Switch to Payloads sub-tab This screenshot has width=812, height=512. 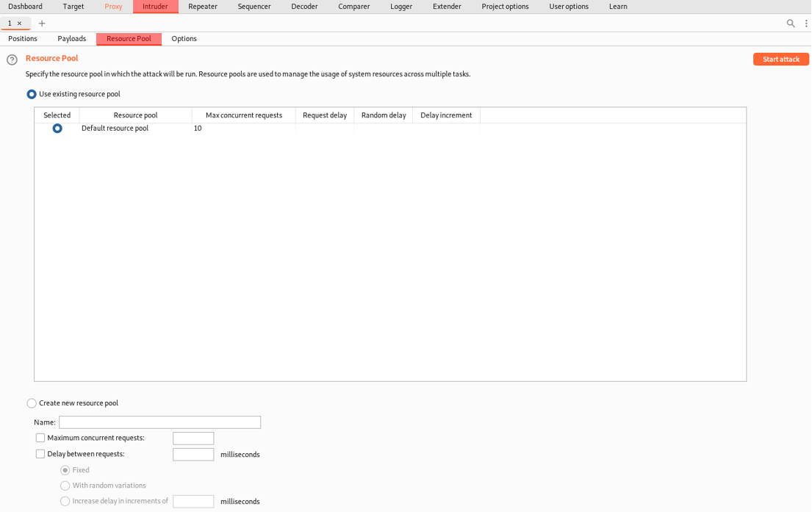(72, 39)
